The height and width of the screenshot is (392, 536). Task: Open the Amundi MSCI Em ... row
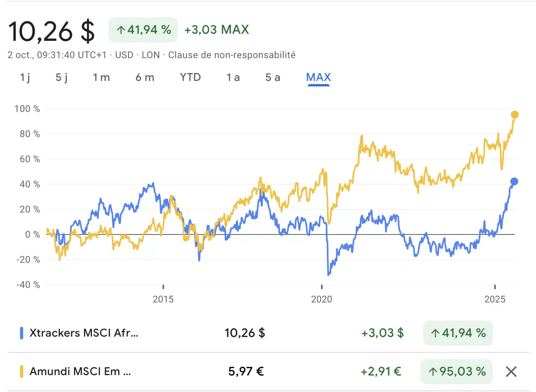pyautogui.click(x=80, y=371)
